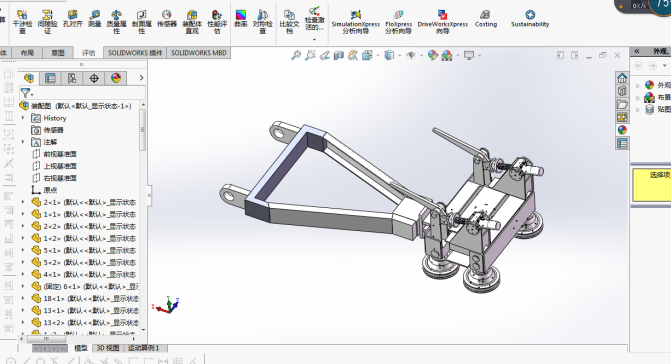The height and width of the screenshot is (364, 671).
Task: Launch SimulationXpress analysis wizard
Action: [x=356, y=21]
